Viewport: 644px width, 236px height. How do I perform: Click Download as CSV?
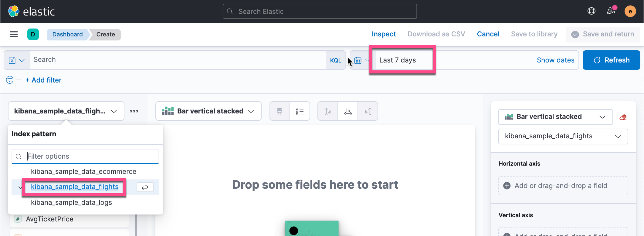coord(436,34)
